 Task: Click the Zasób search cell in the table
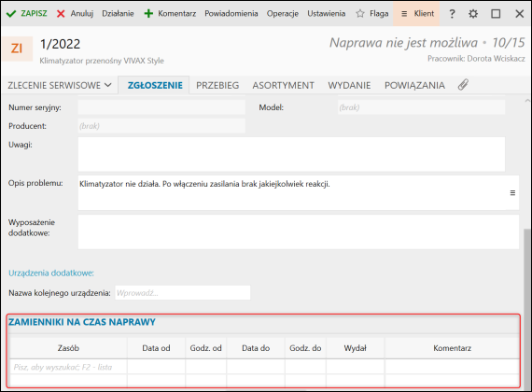[68, 367]
